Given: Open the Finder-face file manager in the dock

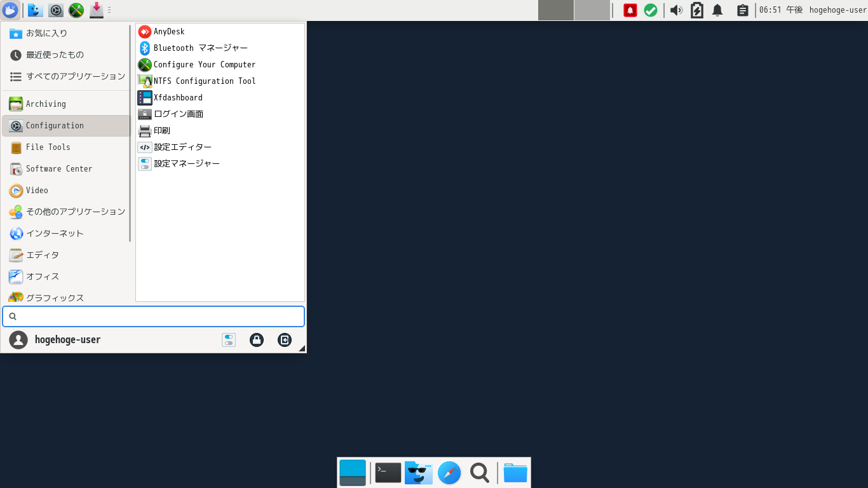Looking at the screenshot, I should [419, 473].
